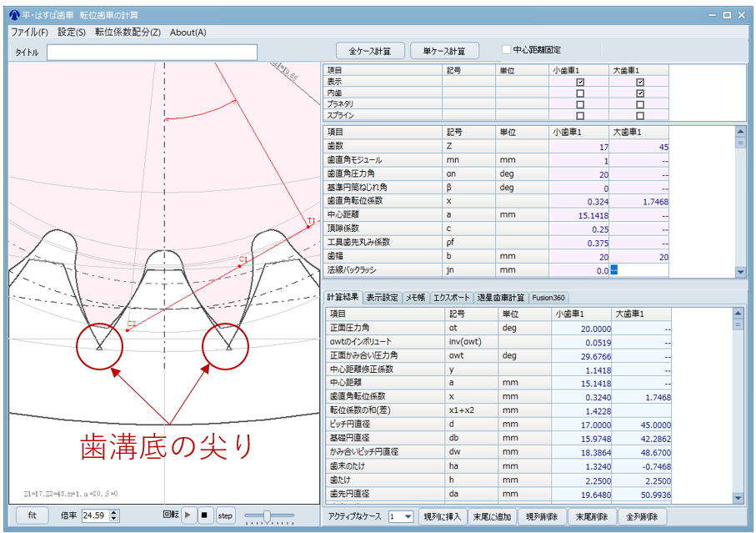Select 歯数 value 17 for 小歯車1
Image resolution: width=756 pixels, height=533 pixels.
click(579, 147)
